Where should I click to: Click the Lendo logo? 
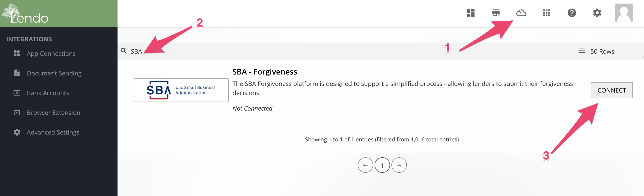pos(25,14)
